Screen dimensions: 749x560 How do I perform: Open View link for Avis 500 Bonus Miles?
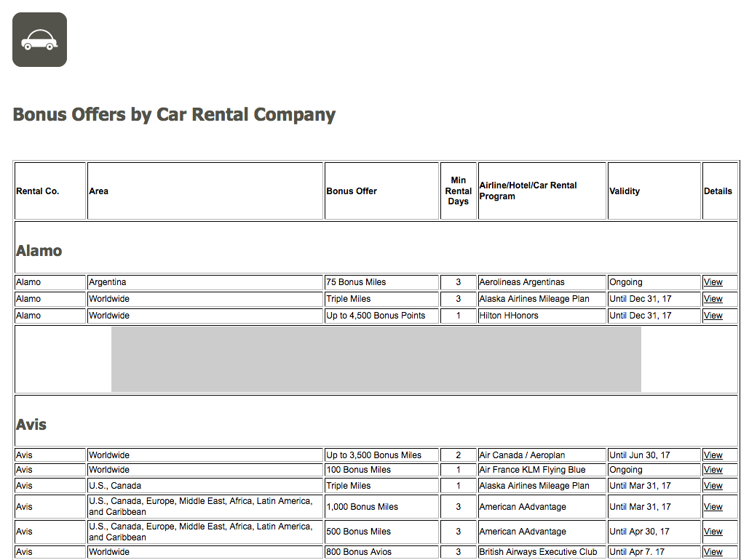pyautogui.click(x=713, y=532)
